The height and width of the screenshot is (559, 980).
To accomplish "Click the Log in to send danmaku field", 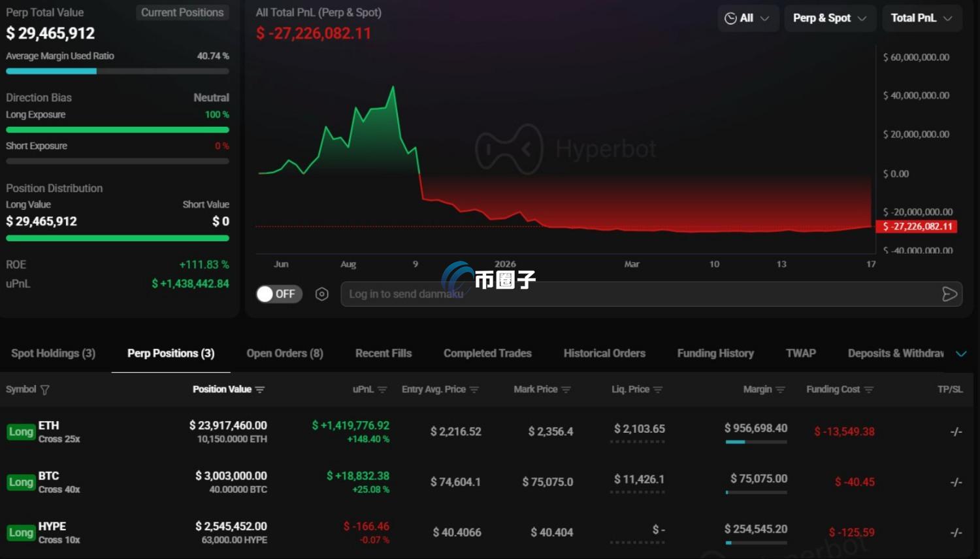I will [640, 294].
